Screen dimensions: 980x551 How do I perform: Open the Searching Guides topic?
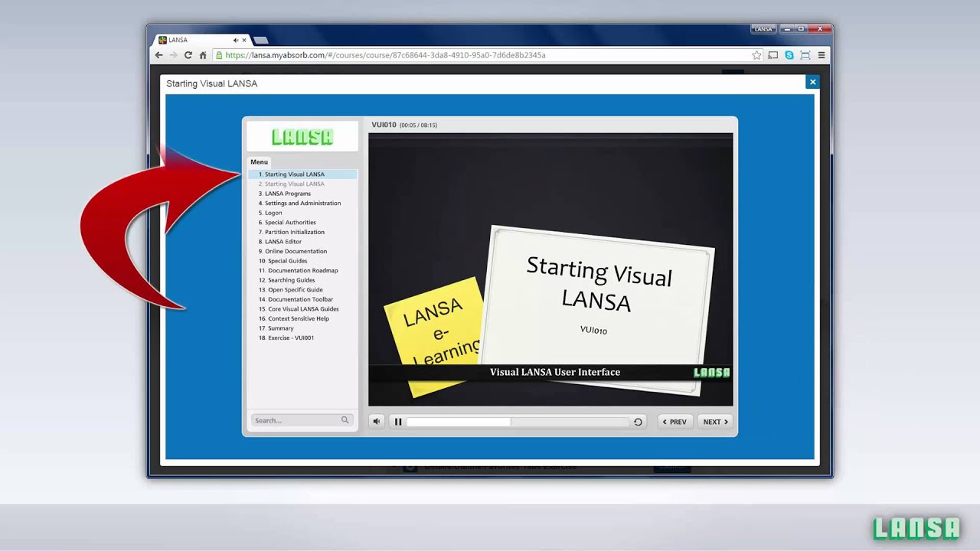pos(302,280)
